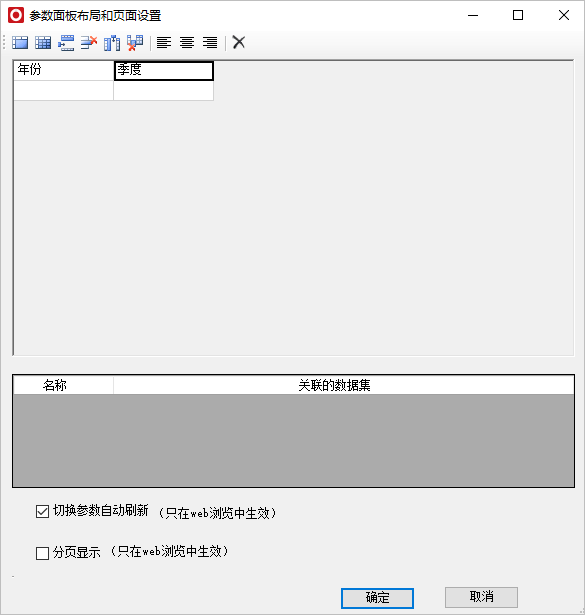
Task: Click the split cells grid icon
Action: click(x=43, y=42)
